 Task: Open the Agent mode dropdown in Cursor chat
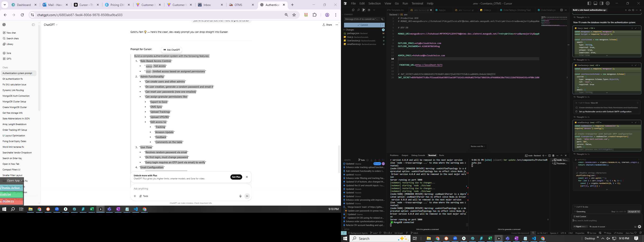point(580,227)
